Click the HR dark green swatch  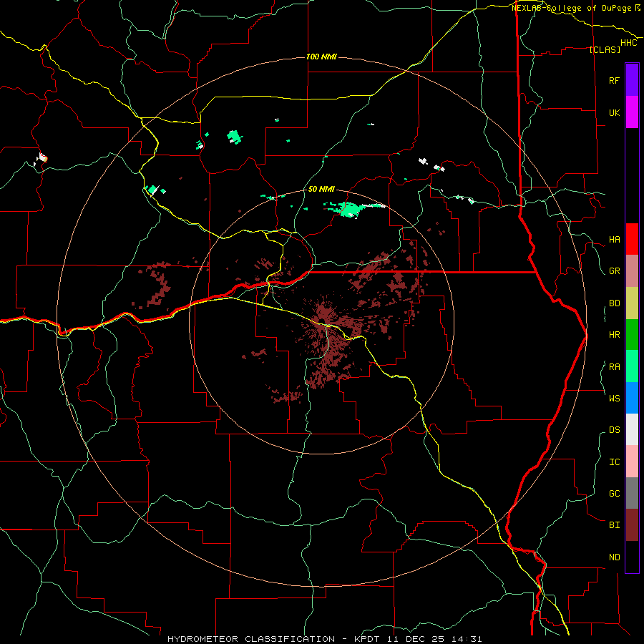[632, 335]
